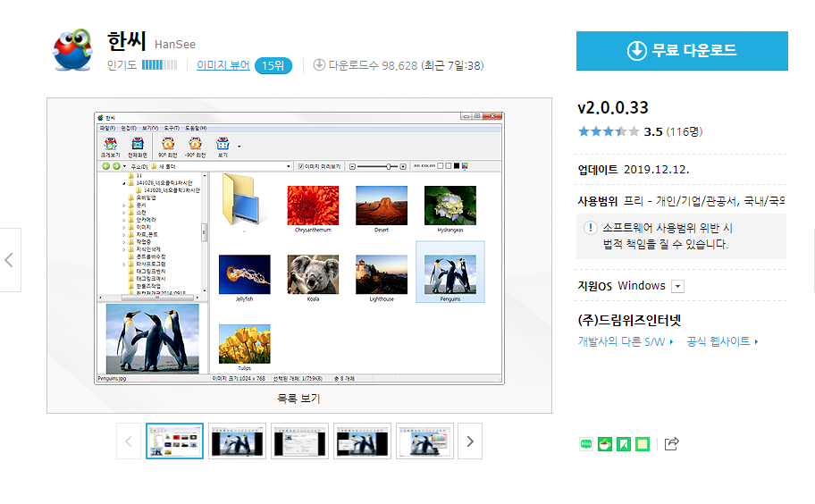This screenshot has width=815, height=504.
Task: Click the green bookmark share icon
Action: click(623, 444)
